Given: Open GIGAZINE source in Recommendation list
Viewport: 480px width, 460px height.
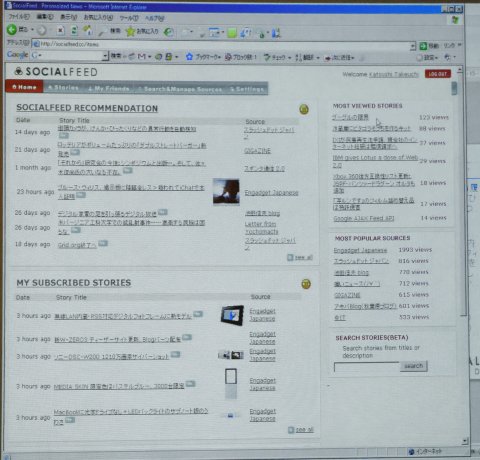Looking at the screenshot, I should 257,151.
